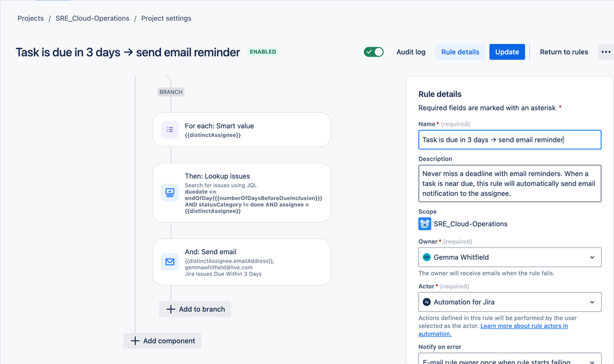Click Gemma Whitfield avatar icon
This screenshot has height=364, width=614.
click(x=427, y=257)
